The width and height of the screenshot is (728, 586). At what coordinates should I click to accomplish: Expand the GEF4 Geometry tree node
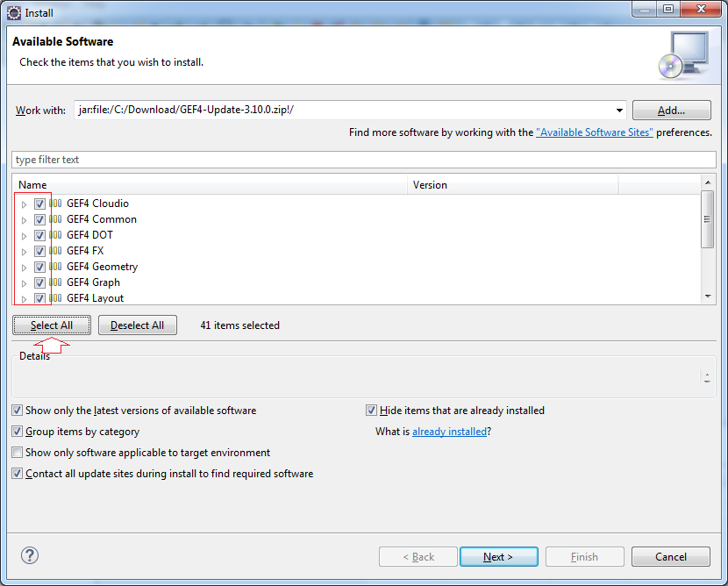tap(25, 268)
